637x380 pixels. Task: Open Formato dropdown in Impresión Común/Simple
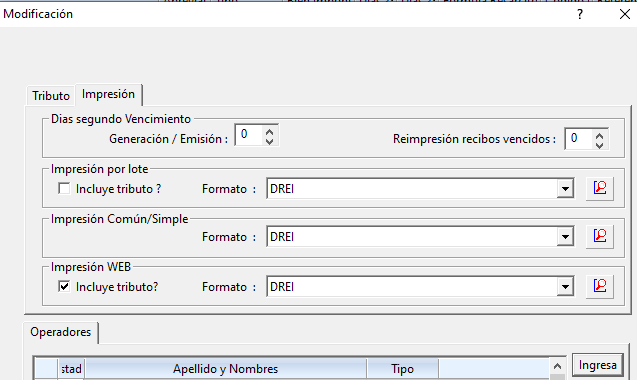click(x=565, y=237)
